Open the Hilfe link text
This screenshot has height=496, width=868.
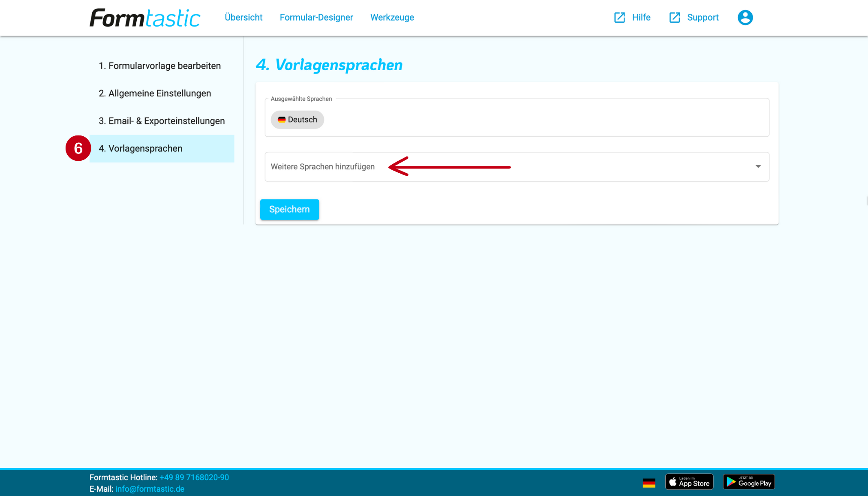tap(641, 18)
